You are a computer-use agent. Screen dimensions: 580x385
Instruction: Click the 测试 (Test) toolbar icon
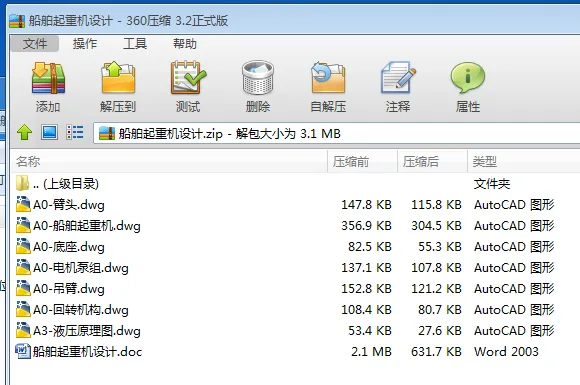point(188,78)
